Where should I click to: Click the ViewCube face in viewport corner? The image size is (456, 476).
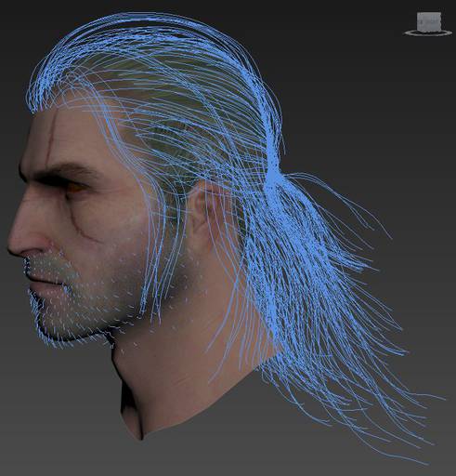pyautogui.click(x=428, y=21)
